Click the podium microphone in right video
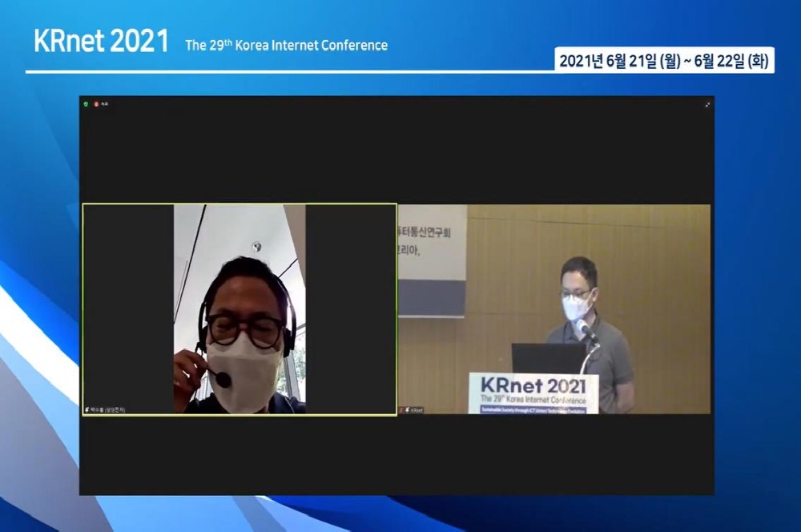The width and height of the screenshot is (801, 532). (x=585, y=330)
